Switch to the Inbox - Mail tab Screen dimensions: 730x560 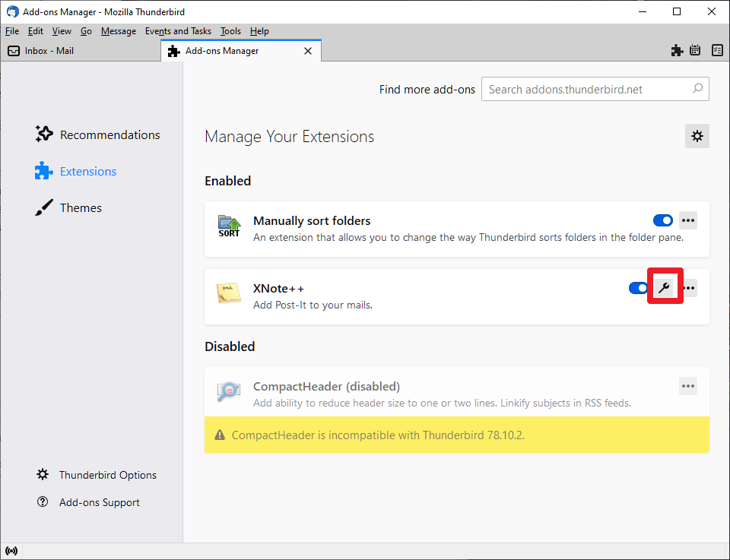pyautogui.click(x=49, y=50)
